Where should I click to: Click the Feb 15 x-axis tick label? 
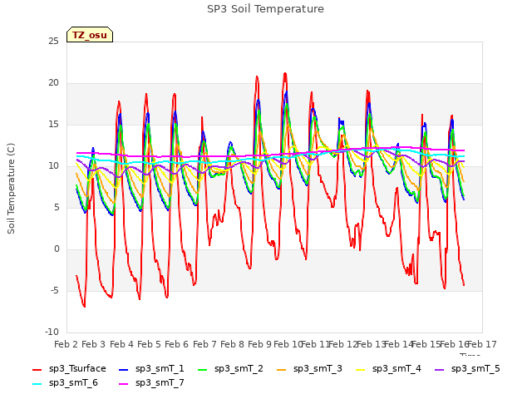click(426, 344)
